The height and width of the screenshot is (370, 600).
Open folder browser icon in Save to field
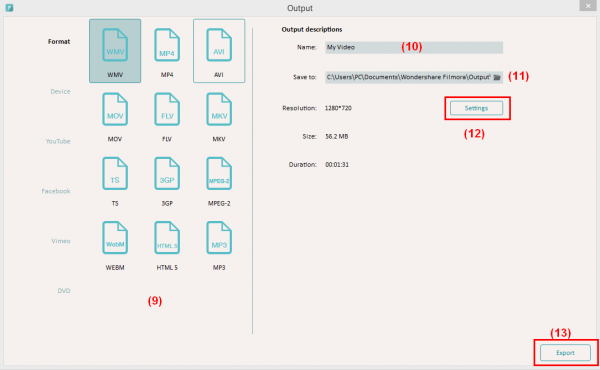tap(497, 77)
